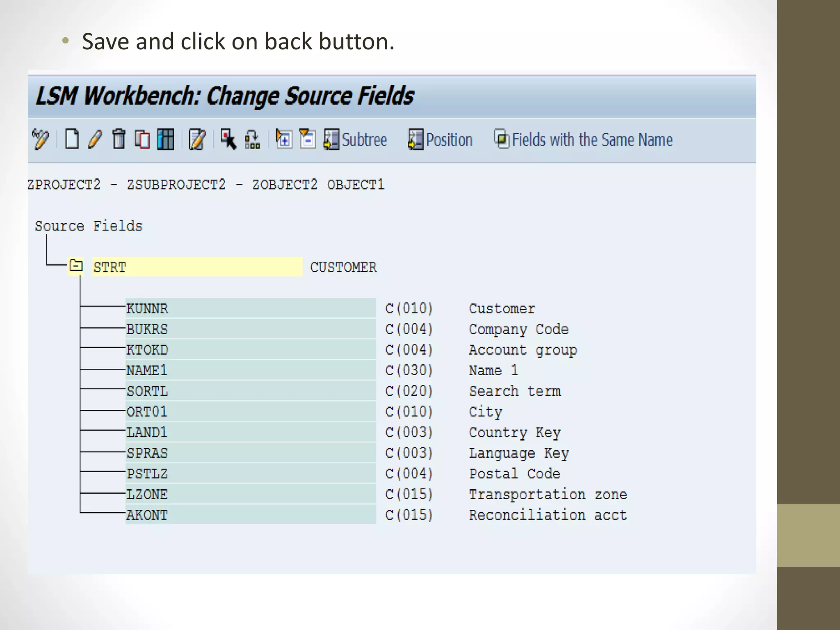
Task: Click the Create (blank page) icon
Action: click(72, 139)
